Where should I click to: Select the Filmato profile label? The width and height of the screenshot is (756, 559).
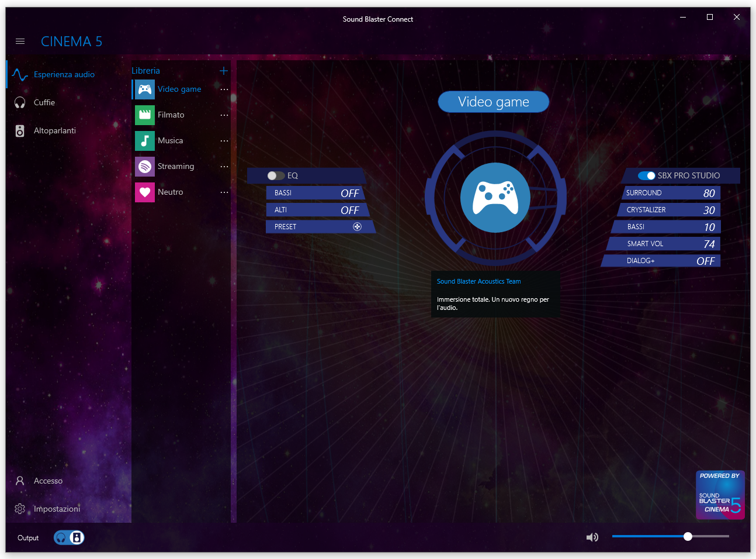[x=171, y=115]
